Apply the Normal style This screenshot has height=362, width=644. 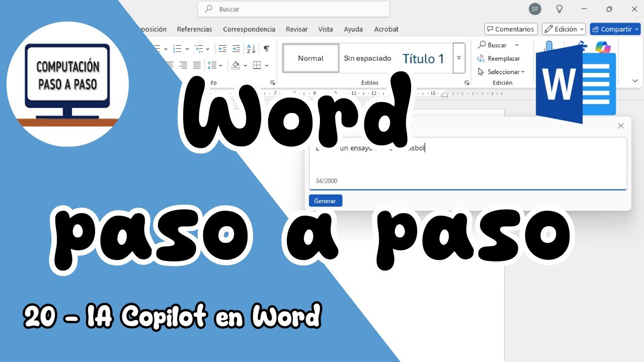tap(311, 58)
